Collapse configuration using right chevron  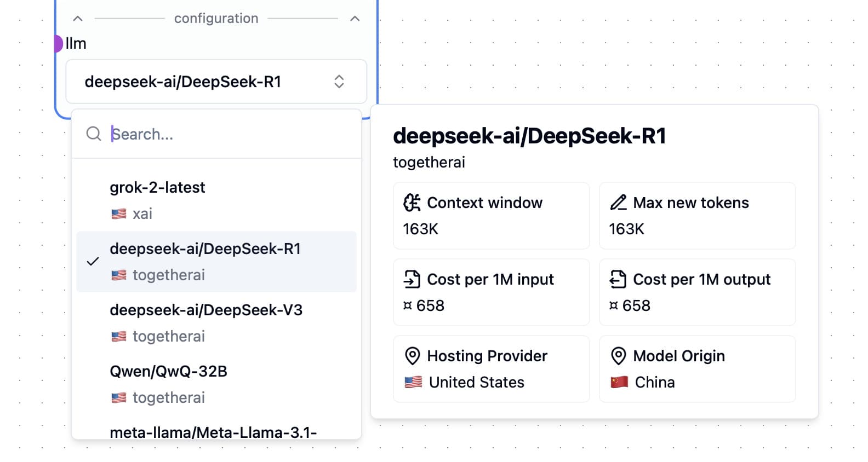click(x=355, y=19)
